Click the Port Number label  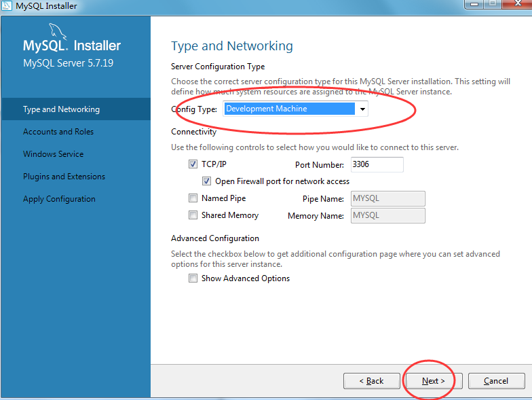click(319, 165)
